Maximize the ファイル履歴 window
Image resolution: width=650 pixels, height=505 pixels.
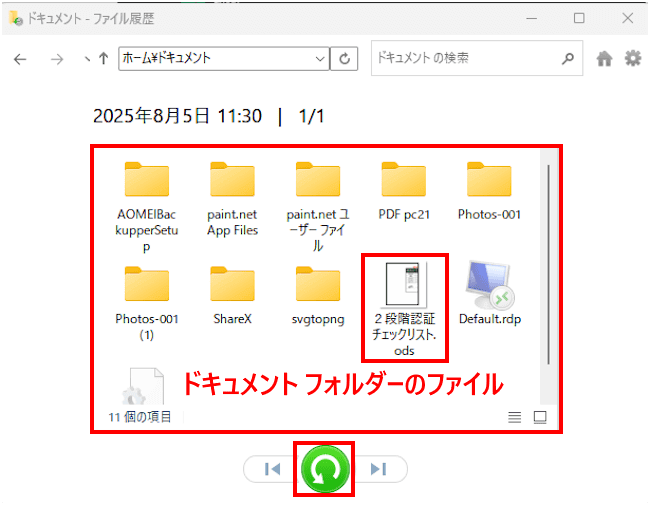(x=579, y=18)
